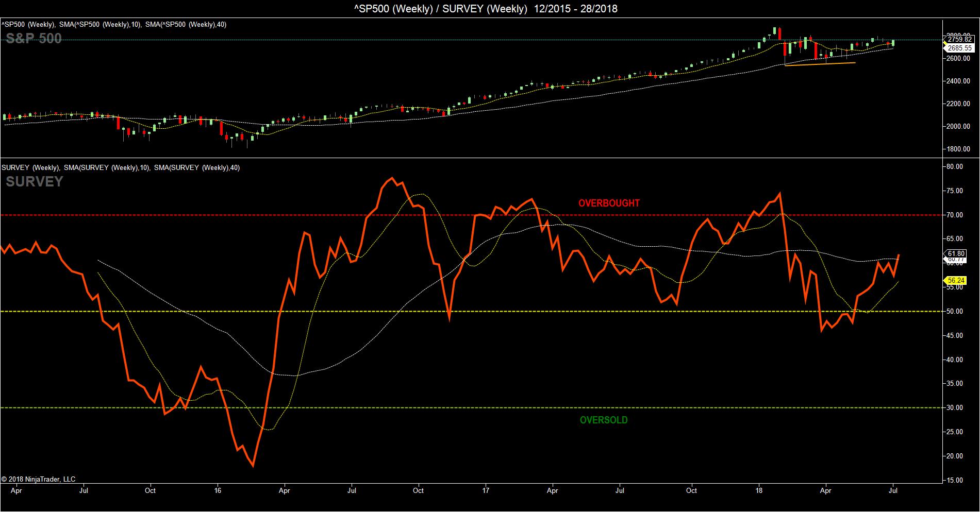This screenshot has height=512, width=980.
Task: Click the 55.00 survey axis label
Action: click(955, 287)
